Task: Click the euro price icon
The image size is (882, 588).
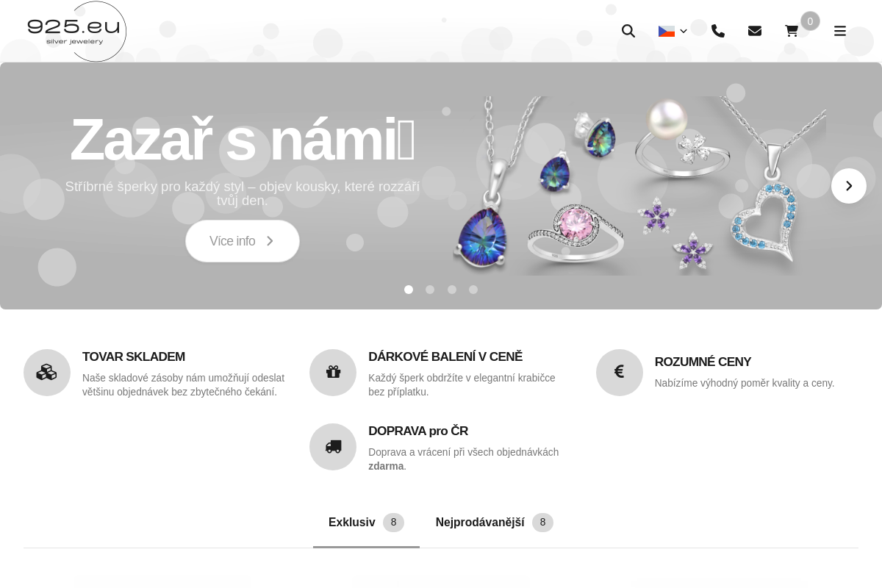Action: tap(620, 373)
